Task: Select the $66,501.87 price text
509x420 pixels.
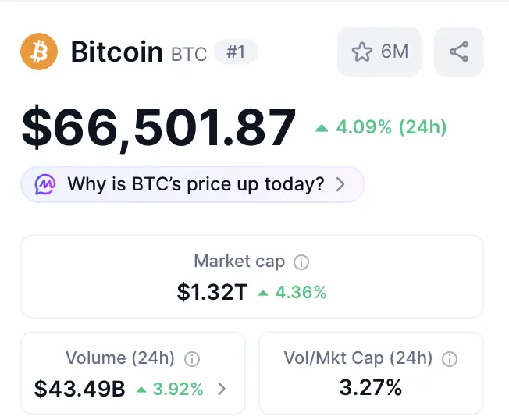Action: click(158, 128)
